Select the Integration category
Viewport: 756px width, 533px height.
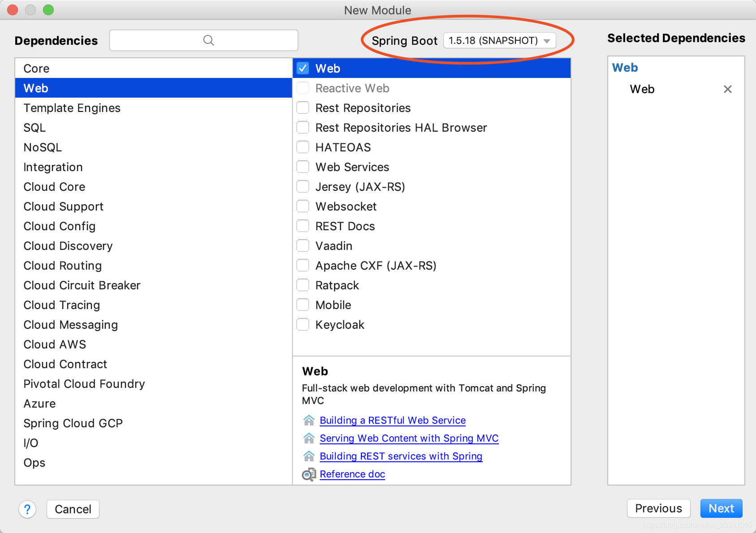(154, 167)
